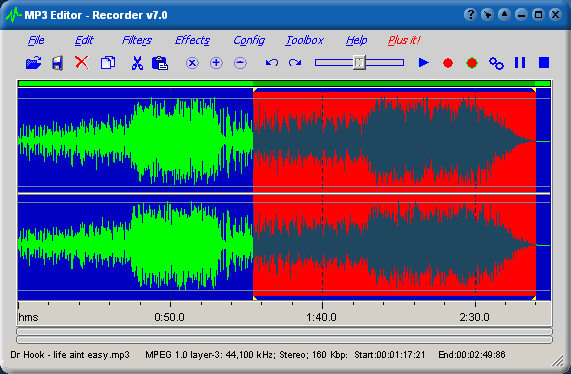Image resolution: width=571 pixels, height=374 pixels.
Task: Click the red X delete icon
Action: coord(82,62)
